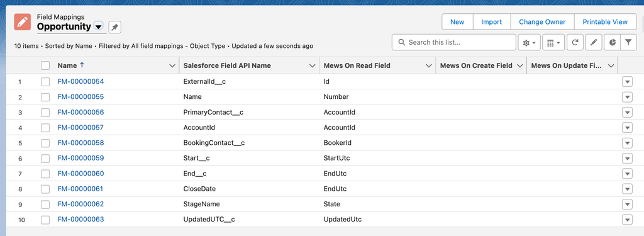Select checkbox for FM-00000059
Viewport: 644px width, 236px height.
[x=45, y=159]
